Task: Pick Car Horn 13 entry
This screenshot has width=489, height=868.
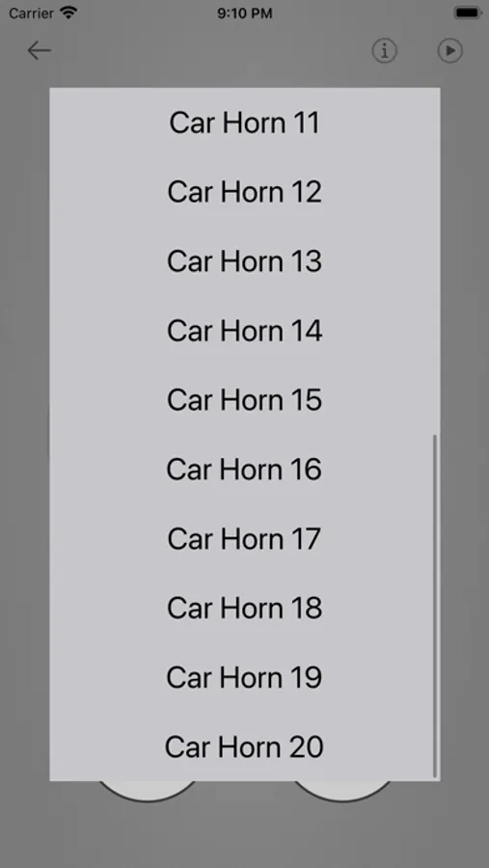Action: [x=244, y=261]
